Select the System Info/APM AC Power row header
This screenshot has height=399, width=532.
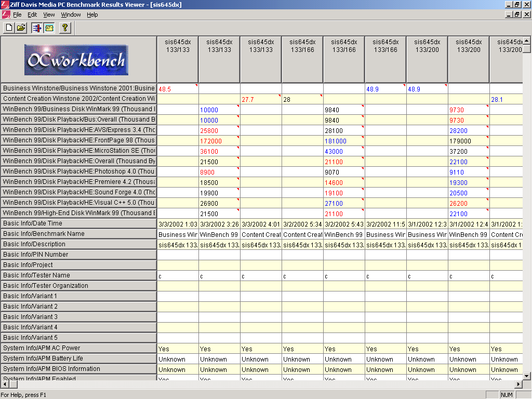coord(79,348)
